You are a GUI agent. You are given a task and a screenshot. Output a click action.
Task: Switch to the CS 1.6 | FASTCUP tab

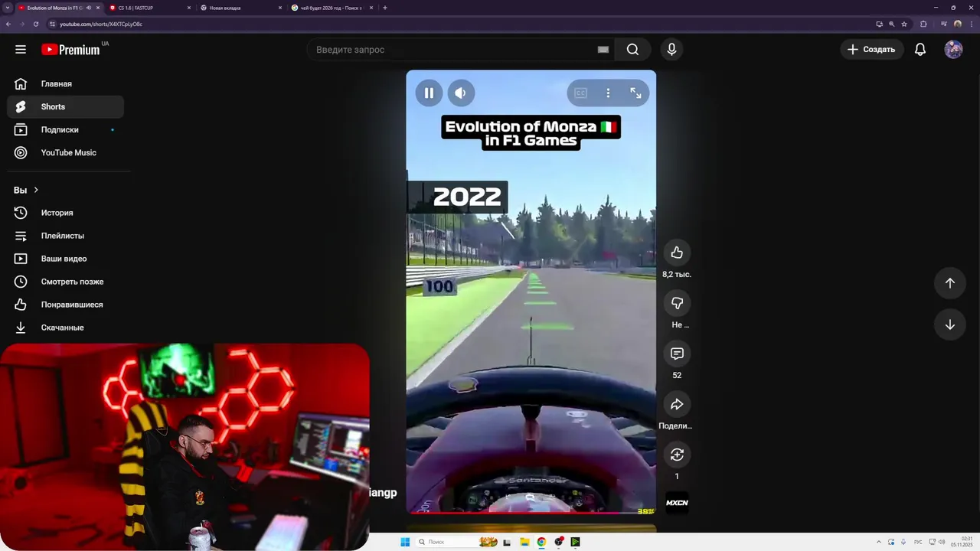150,8
